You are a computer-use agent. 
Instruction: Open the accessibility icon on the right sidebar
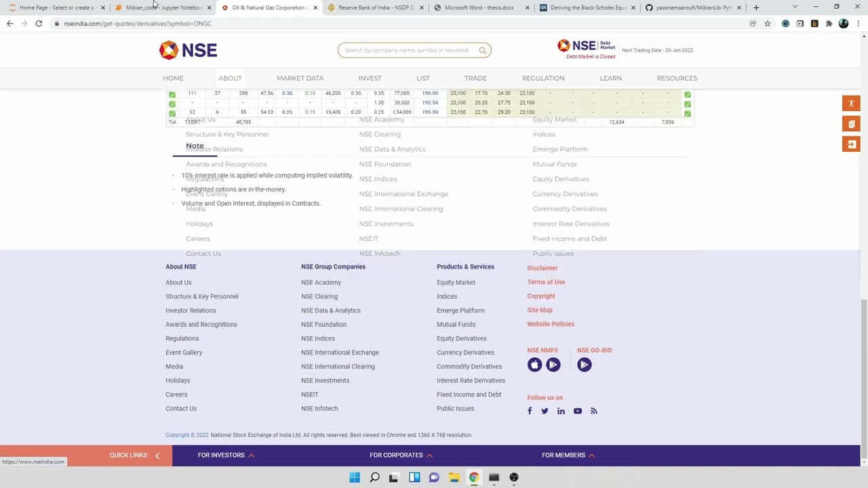(x=851, y=104)
